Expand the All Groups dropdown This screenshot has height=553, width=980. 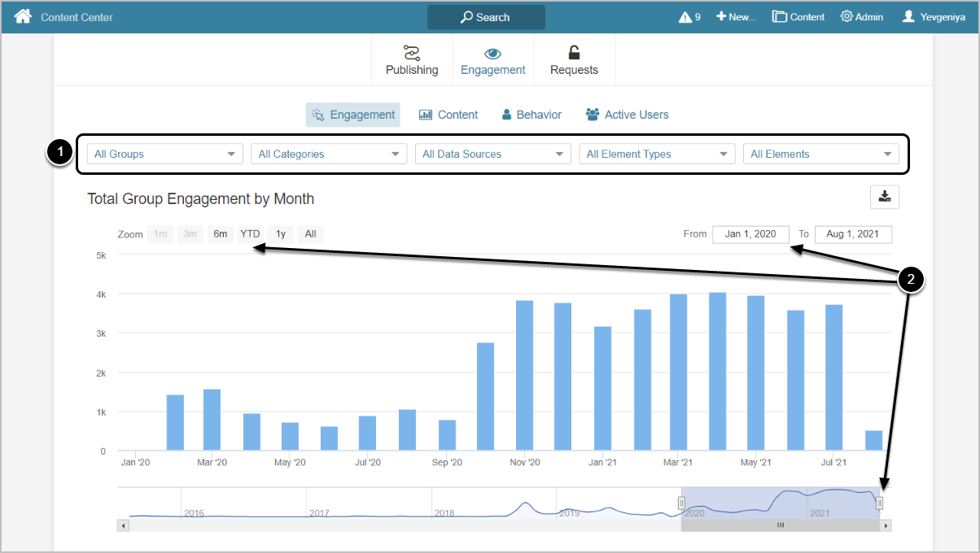164,154
